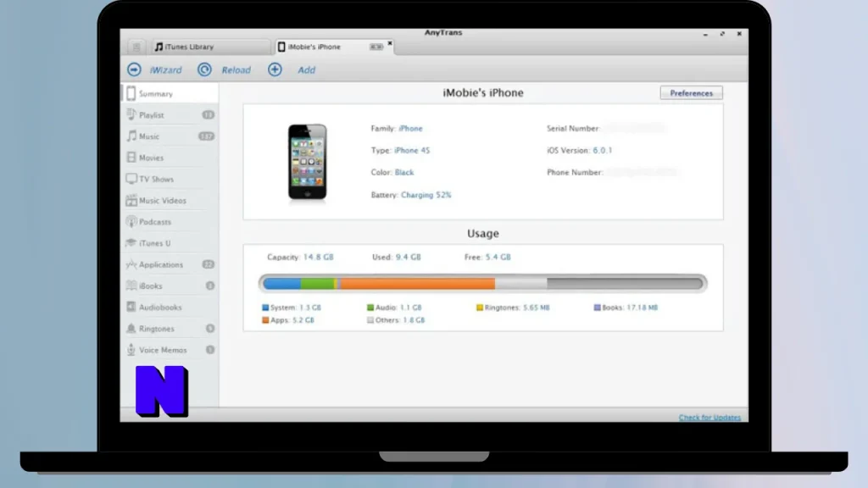
Task: Click the Free value "5.4 GB"
Action: point(498,258)
